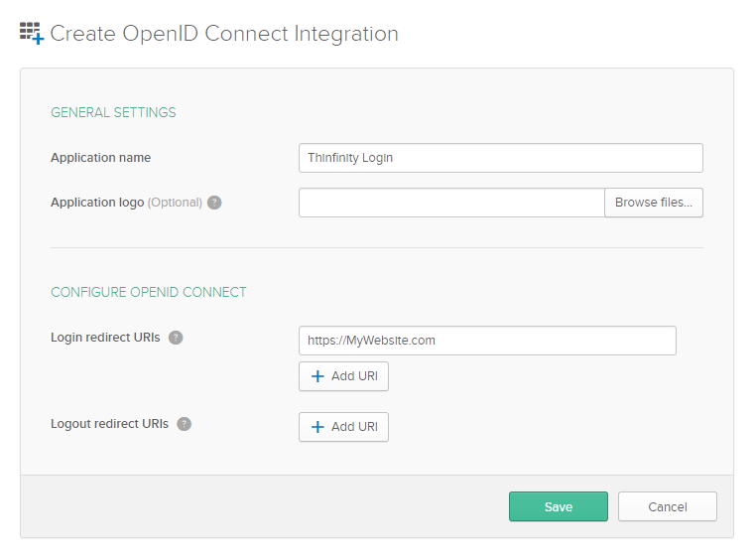
Task: Click the Application name label
Action: tap(101, 158)
